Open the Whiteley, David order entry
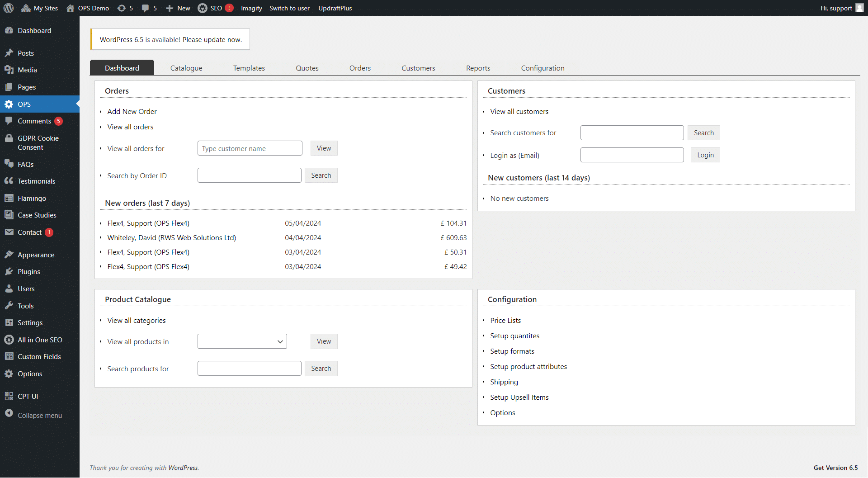868x478 pixels. (x=171, y=237)
